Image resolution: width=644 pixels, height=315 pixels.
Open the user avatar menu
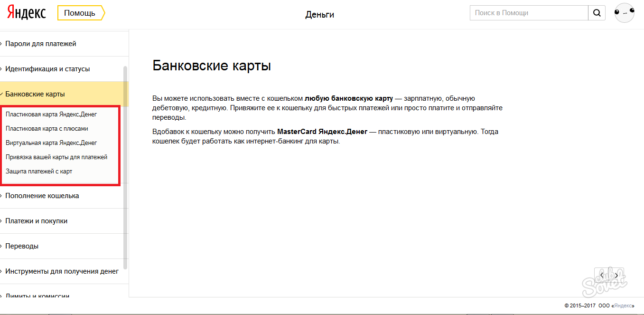[x=624, y=13]
